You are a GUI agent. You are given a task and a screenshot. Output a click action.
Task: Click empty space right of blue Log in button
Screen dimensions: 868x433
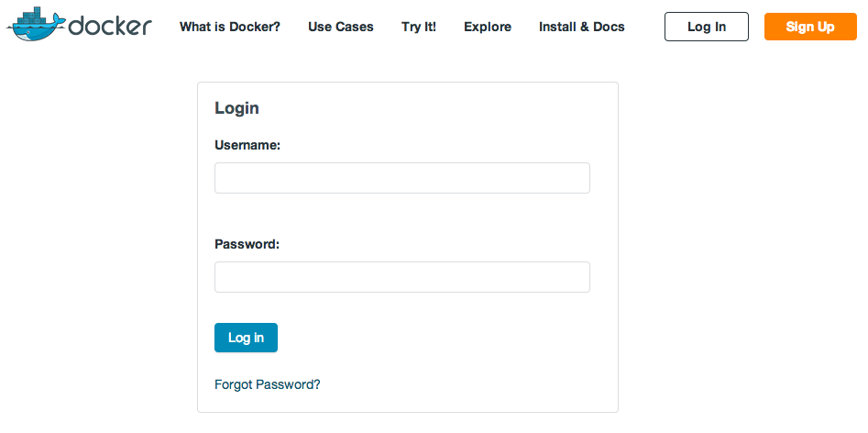[440, 338]
